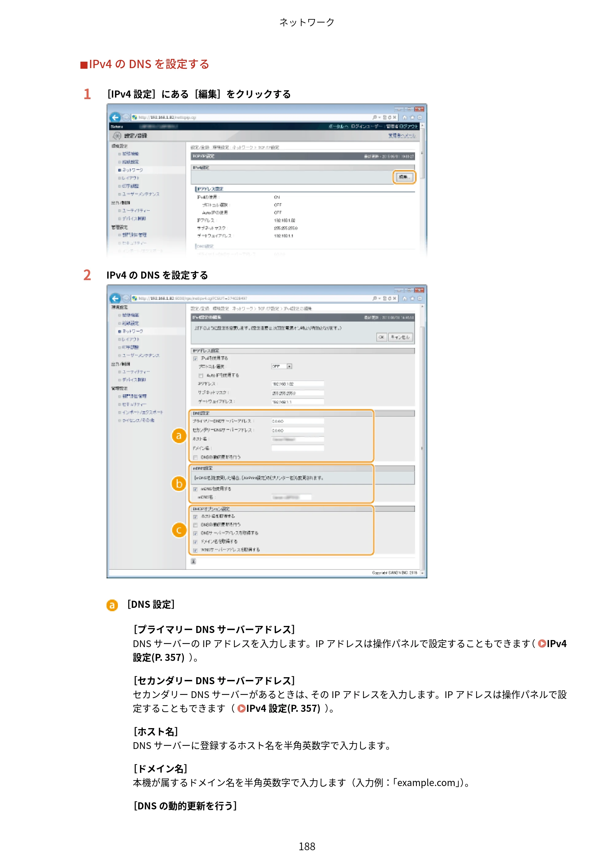
Task: Click プライマリーDNSサーバーアドレス input field
Action: 298,421
